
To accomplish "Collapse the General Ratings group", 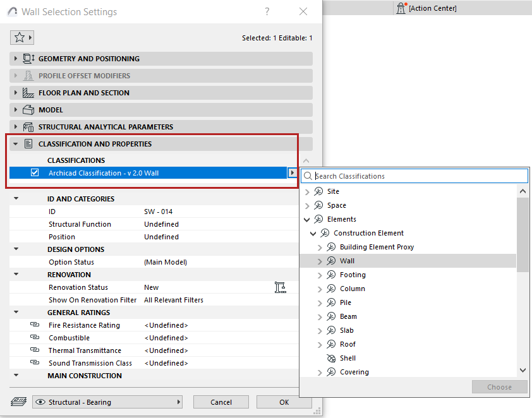I will click(16, 312).
